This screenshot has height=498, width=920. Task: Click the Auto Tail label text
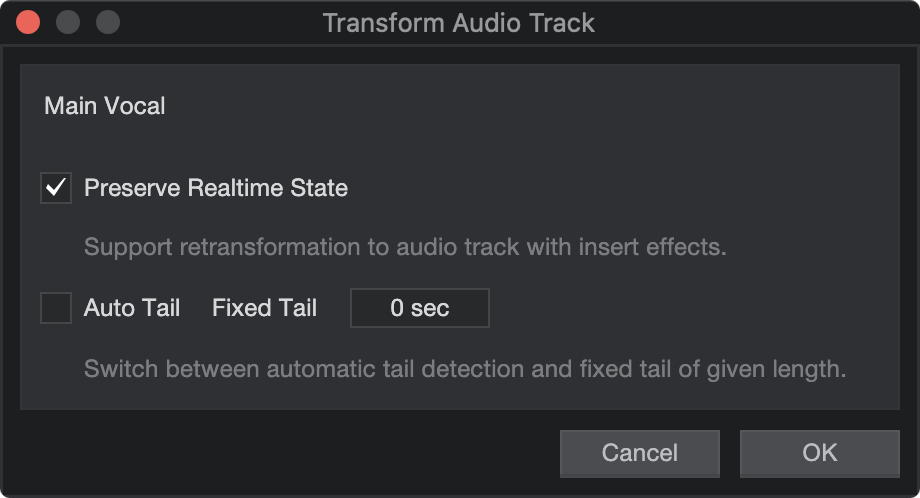click(132, 308)
